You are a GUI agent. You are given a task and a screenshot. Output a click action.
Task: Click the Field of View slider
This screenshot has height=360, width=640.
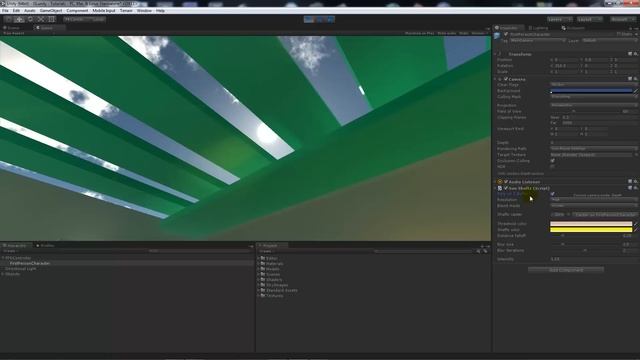click(x=585, y=111)
